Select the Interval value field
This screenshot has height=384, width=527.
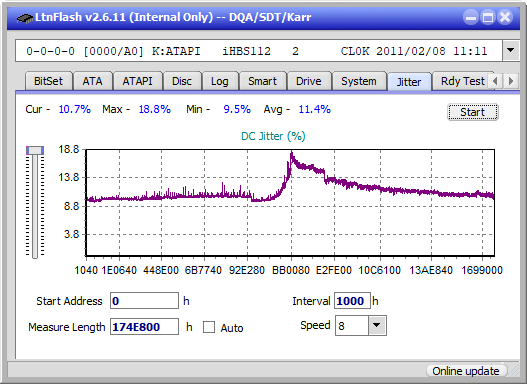pos(352,301)
